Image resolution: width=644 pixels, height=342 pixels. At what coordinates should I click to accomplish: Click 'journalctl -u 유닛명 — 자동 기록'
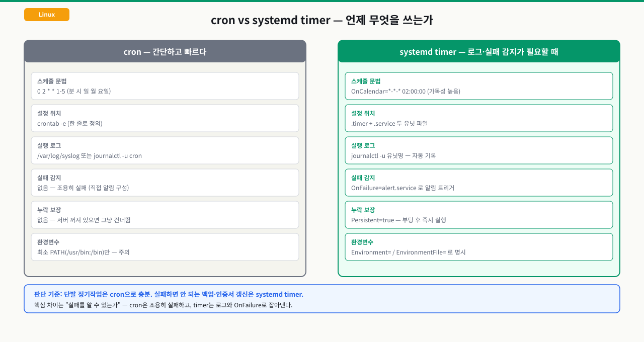coord(393,155)
